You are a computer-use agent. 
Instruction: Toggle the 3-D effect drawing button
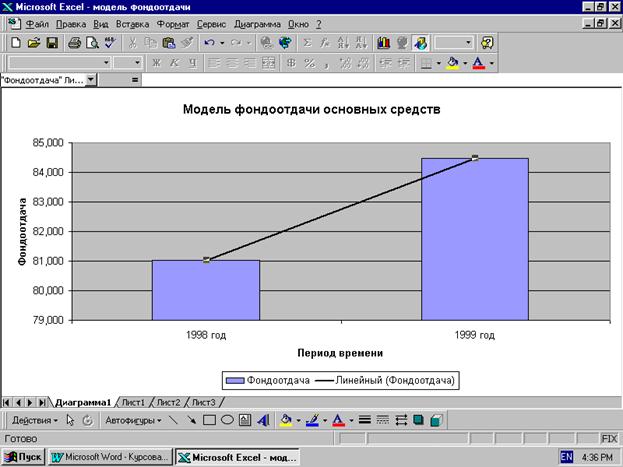click(x=437, y=421)
